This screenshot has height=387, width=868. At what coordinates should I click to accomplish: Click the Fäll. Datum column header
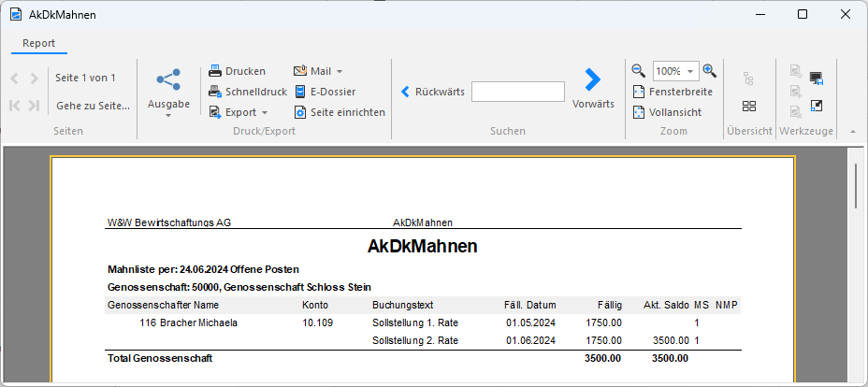529,305
